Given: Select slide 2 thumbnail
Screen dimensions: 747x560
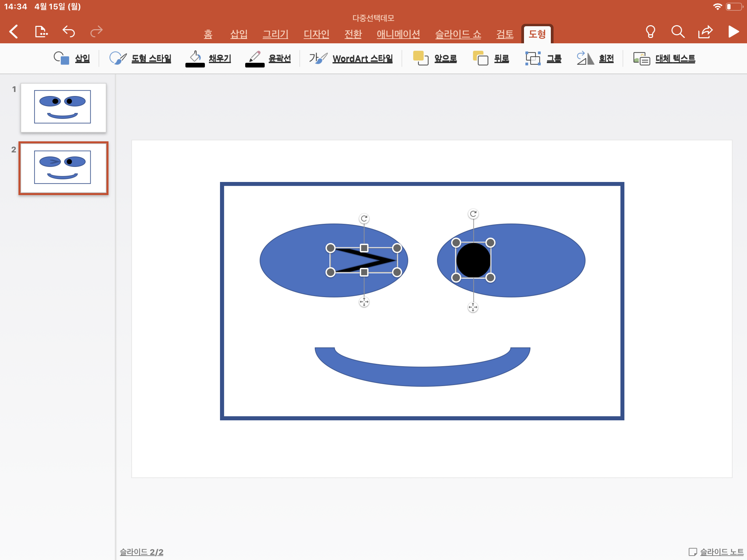Looking at the screenshot, I should point(63,168).
